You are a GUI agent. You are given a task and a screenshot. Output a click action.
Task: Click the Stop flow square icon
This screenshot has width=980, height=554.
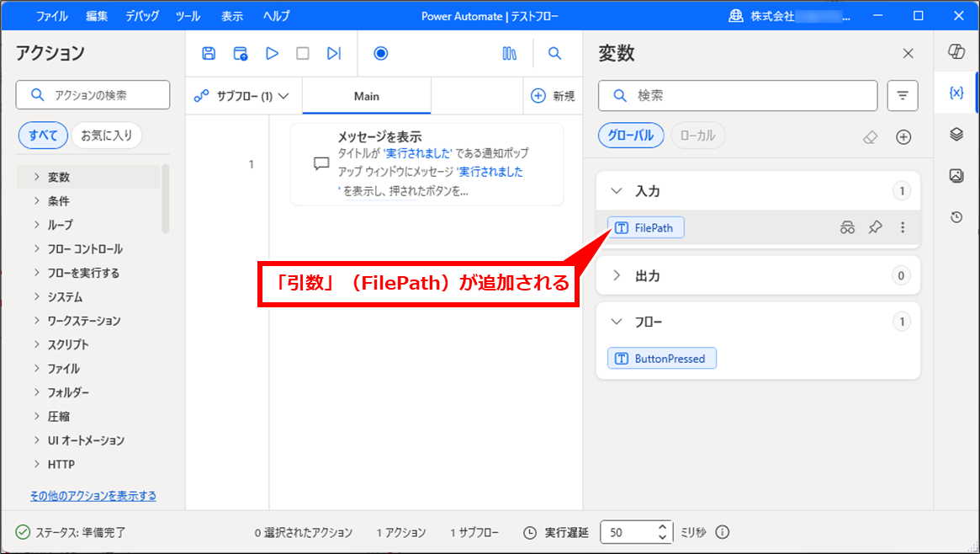[x=303, y=53]
